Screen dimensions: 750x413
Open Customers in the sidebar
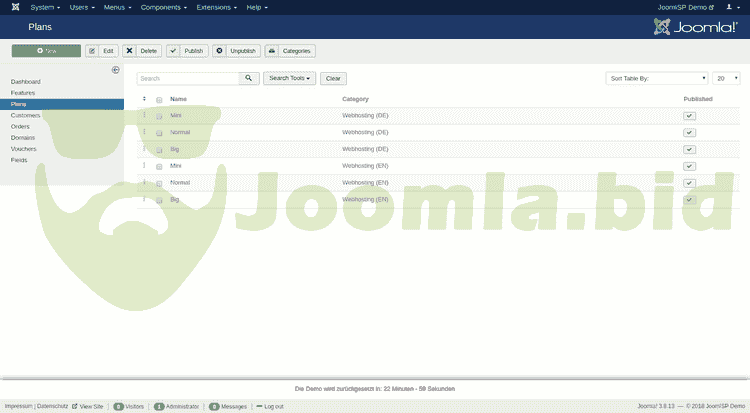pos(26,115)
